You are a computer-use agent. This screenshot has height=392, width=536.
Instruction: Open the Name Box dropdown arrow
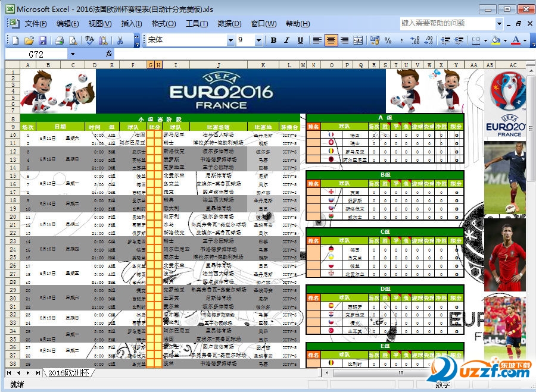[73, 54]
